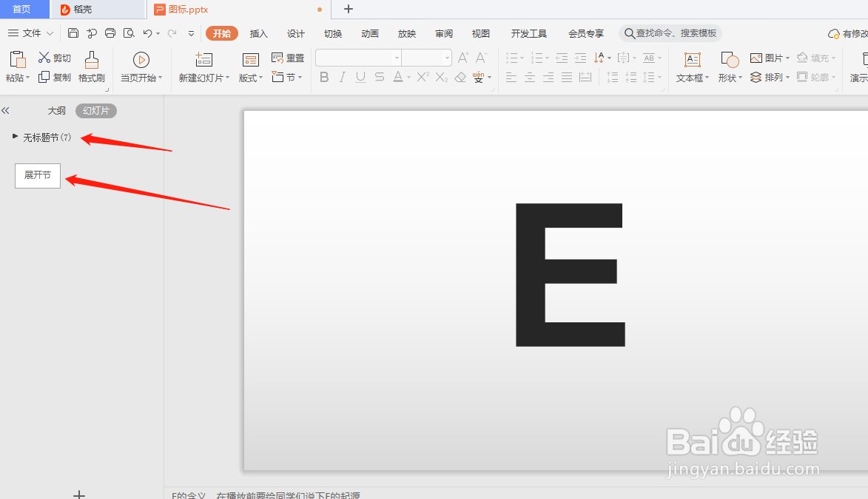This screenshot has width=868, height=499.
Task: Click the Redo arrow icon
Action: coord(172,33)
